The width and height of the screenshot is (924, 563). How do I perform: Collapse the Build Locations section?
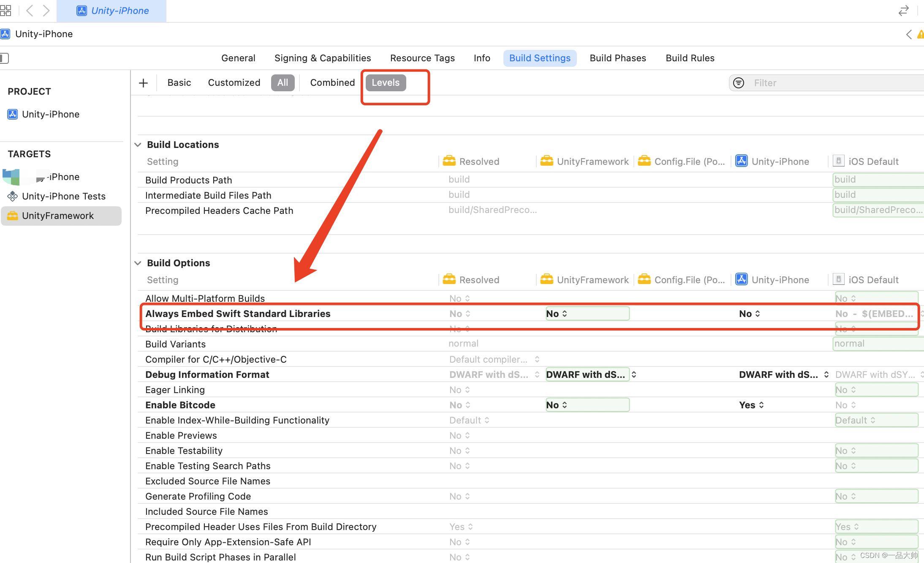tap(138, 145)
